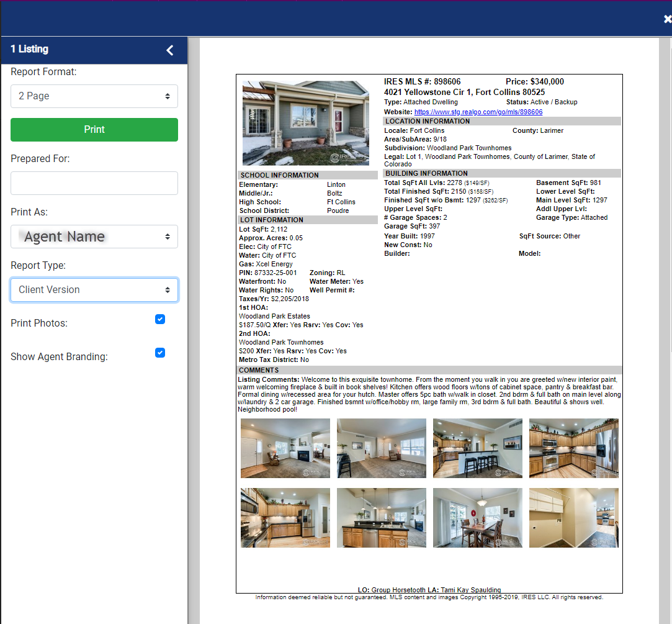Open the kitchen bar stools photo

[x=477, y=448]
